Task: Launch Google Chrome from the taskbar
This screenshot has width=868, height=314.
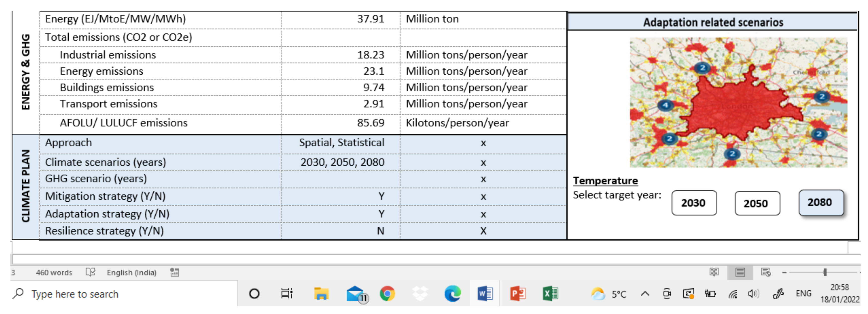Action: pyautogui.click(x=387, y=293)
